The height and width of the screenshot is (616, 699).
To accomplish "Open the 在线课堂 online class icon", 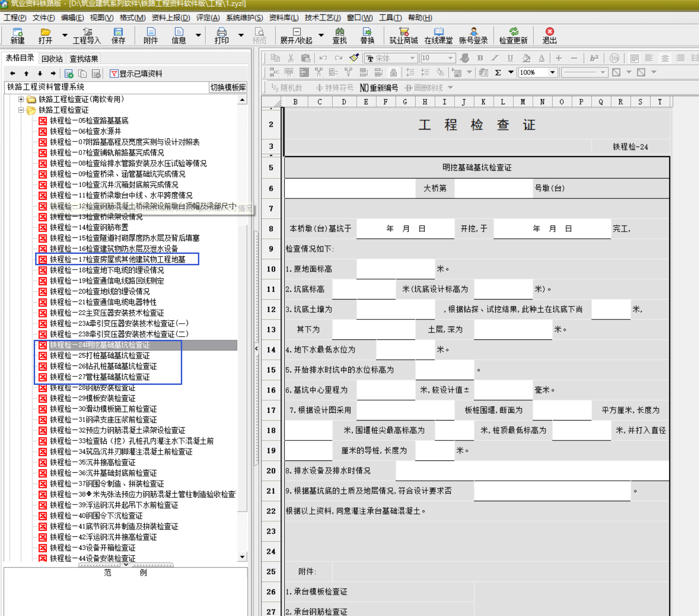I will [439, 32].
